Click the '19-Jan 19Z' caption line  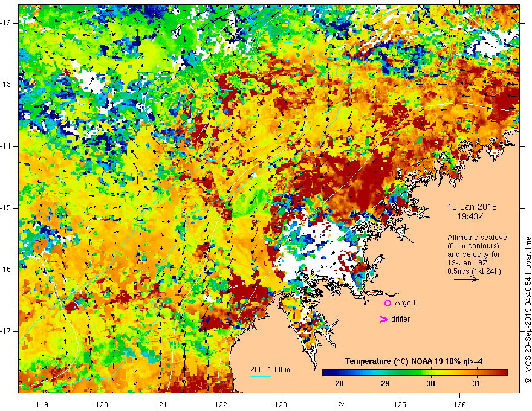coord(466,263)
